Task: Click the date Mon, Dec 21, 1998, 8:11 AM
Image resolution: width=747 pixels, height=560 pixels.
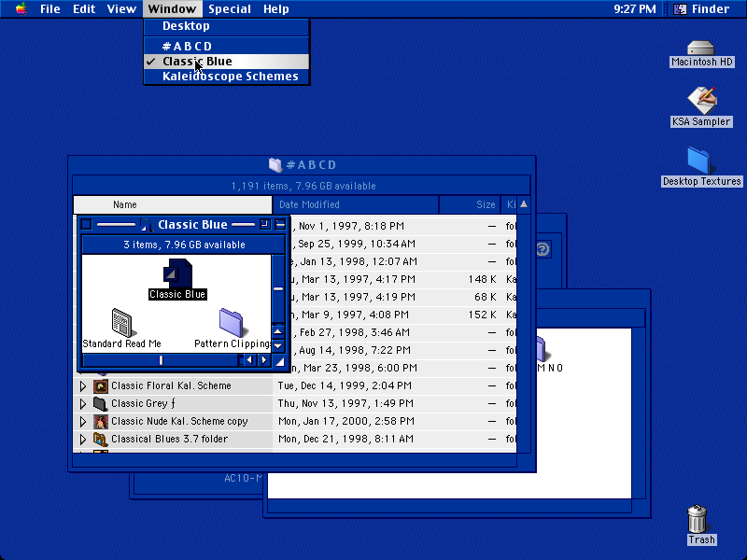Action: 345,439
